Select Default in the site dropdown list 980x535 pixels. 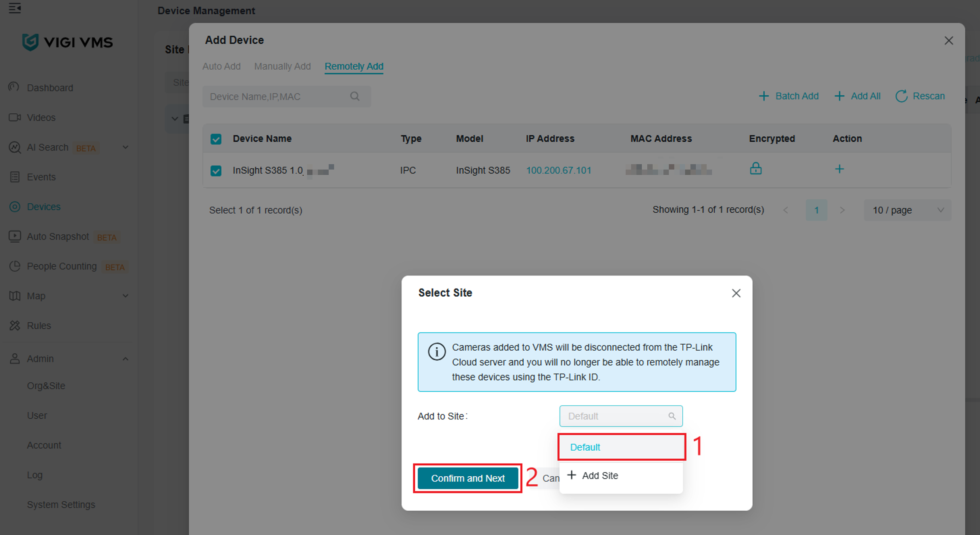pos(621,447)
